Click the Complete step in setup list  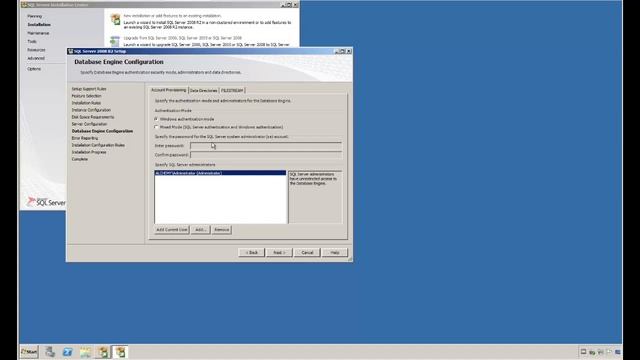(80, 159)
